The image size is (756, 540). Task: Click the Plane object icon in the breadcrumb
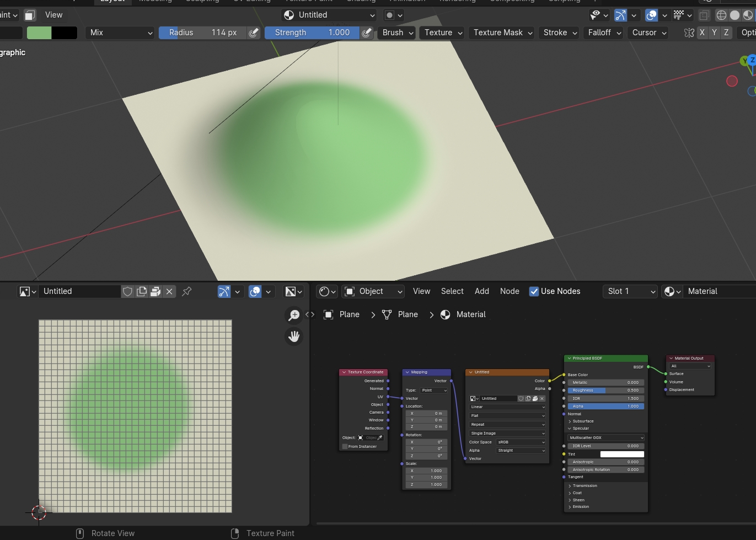(x=329, y=314)
